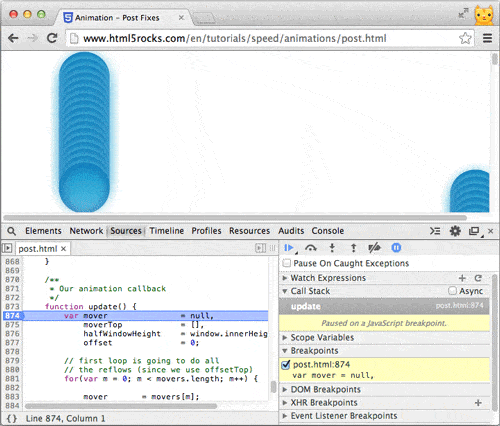Screen dimensions: 500x426
Task: Hide the debugger sidebar pane
Action: click(x=260, y=248)
